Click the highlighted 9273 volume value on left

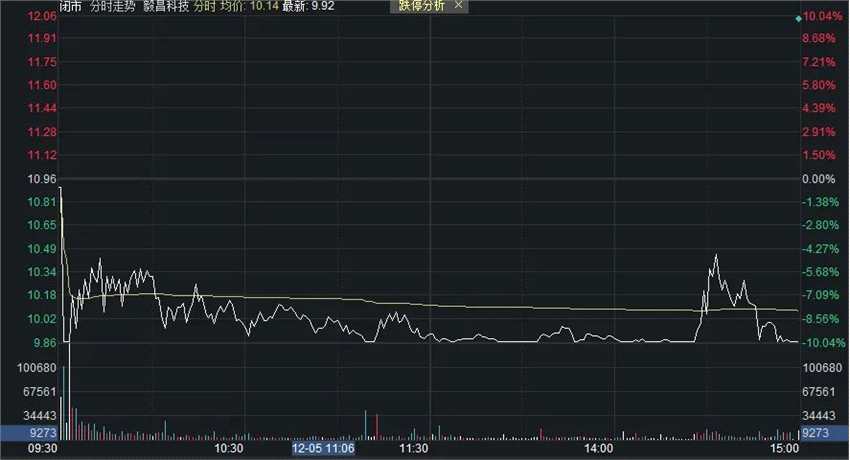44,433
